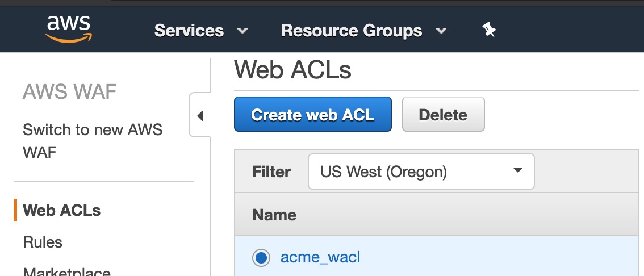Open Marketplace in the sidebar
Viewport: 644px width, 276px height.
point(66,271)
